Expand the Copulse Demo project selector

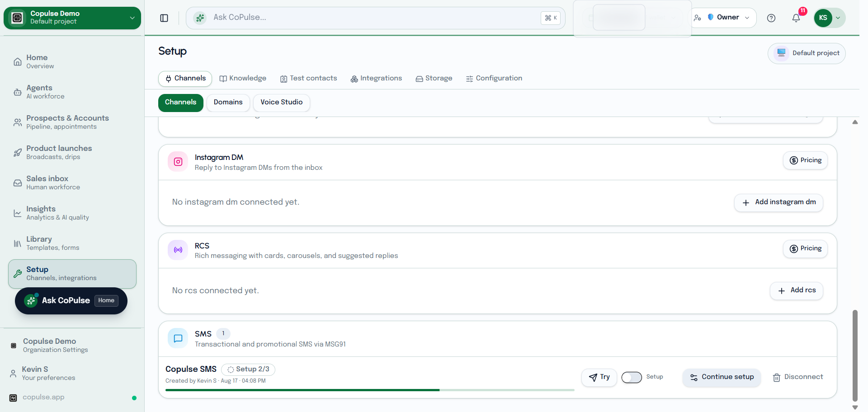pos(72,18)
